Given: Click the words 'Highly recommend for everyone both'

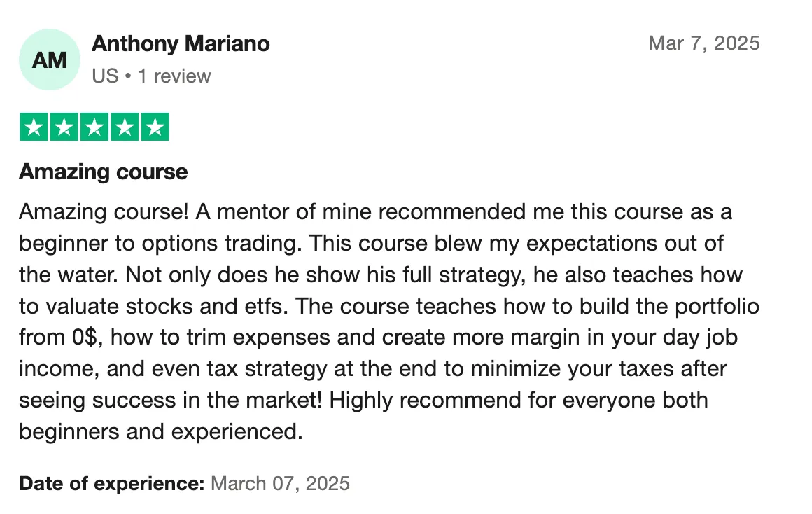Looking at the screenshot, I should 519,401.
